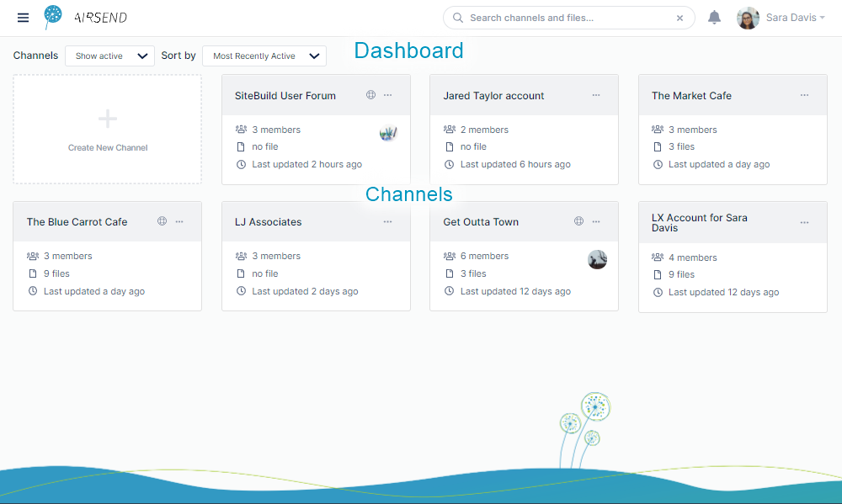Click 'Last updated 2 days ago' text
The height and width of the screenshot is (504, 842).
point(305,291)
